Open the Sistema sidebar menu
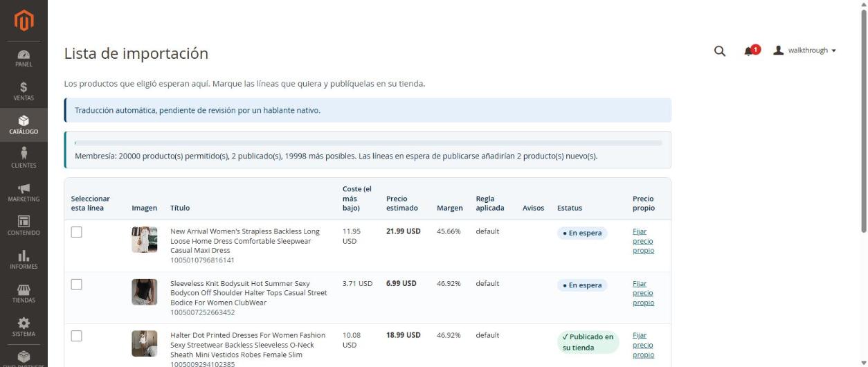868x367 pixels. pyautogui.click(x=24, y=328)
